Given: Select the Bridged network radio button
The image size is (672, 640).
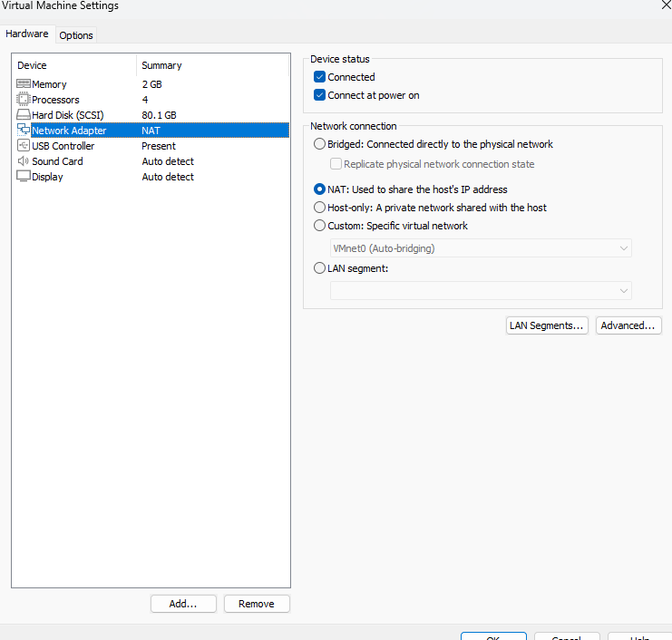Looking at the screenshot, I should point(319,144).
